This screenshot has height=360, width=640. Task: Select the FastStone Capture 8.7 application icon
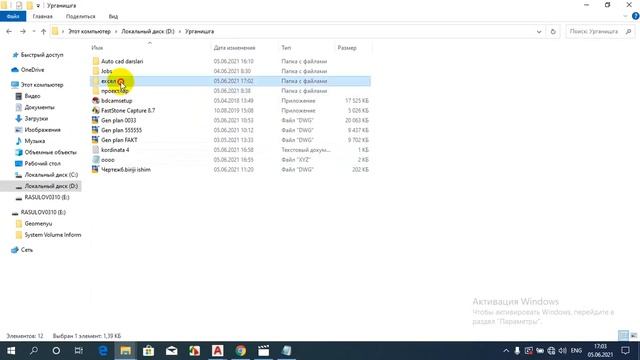coord(96,110)
